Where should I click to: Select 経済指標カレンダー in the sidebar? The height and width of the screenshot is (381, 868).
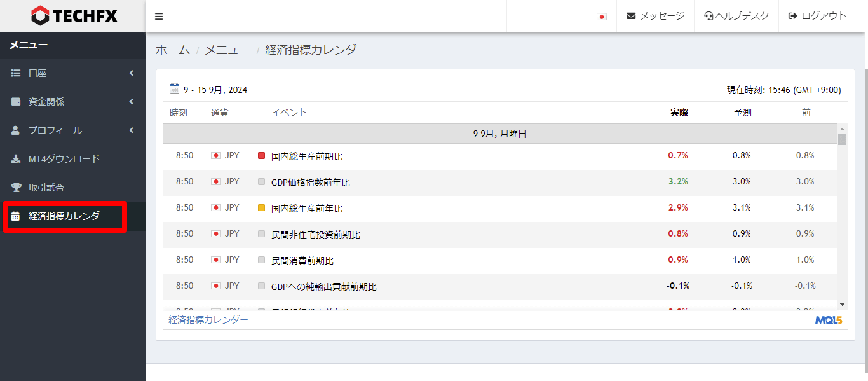click(x=68, y=216)
